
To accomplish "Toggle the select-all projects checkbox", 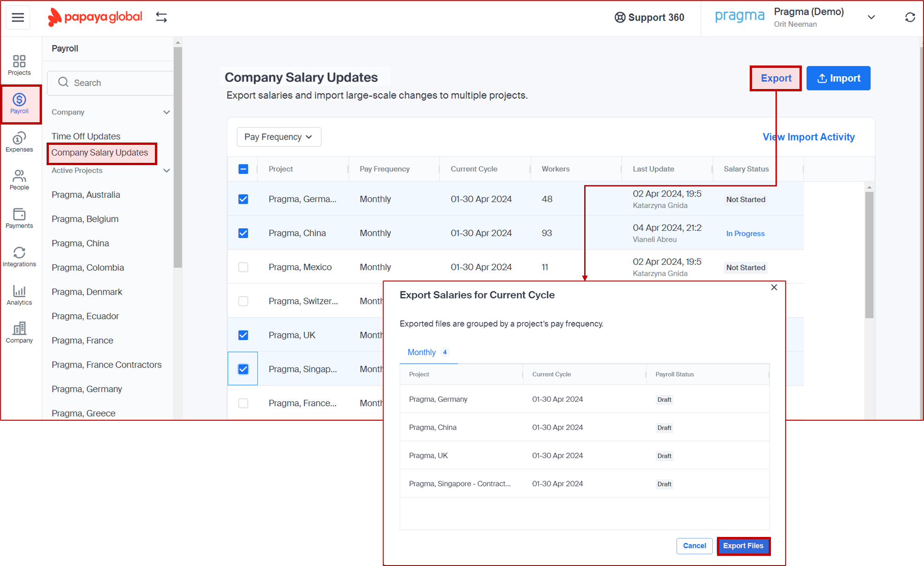I will pyautogui.click(x=243, y=169).
